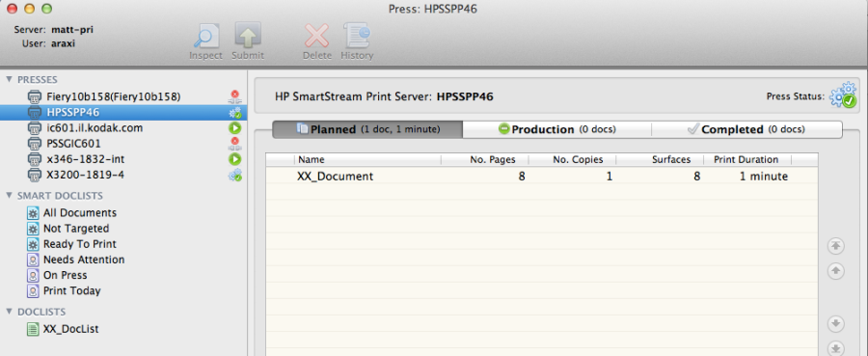This screenshot has height=356, width=868.
Task: Switch to the Production tab
Action: (556, 129)
